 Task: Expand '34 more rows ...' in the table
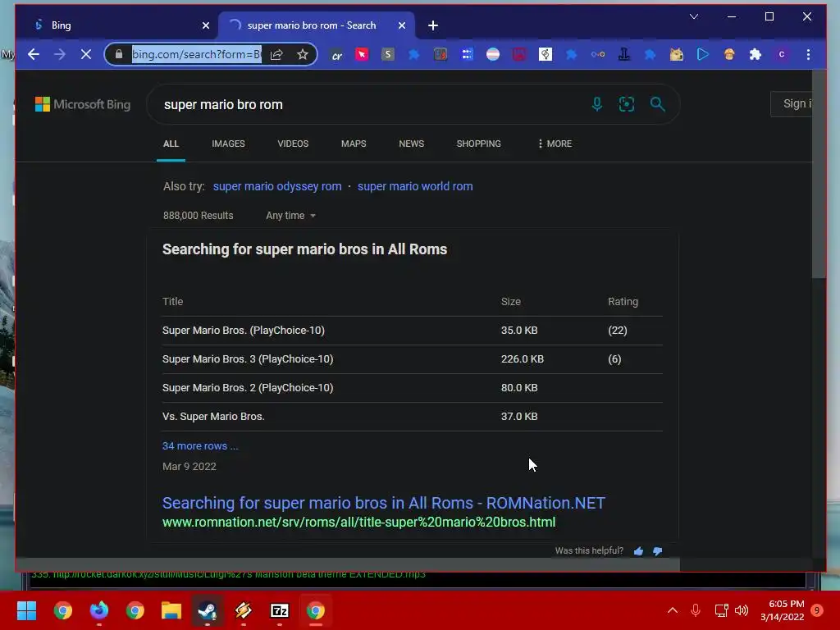pos(200,445)
